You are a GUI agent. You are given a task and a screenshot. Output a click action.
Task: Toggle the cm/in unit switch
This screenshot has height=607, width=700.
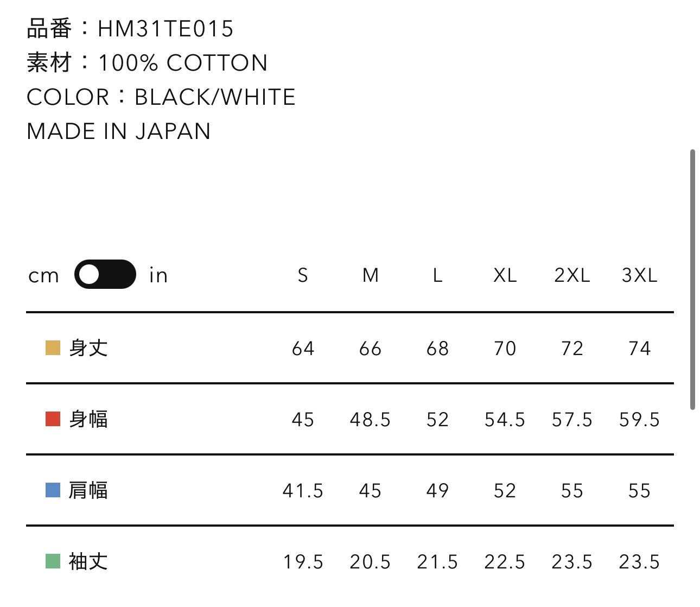pyautogui.click(x=105, y=275)
